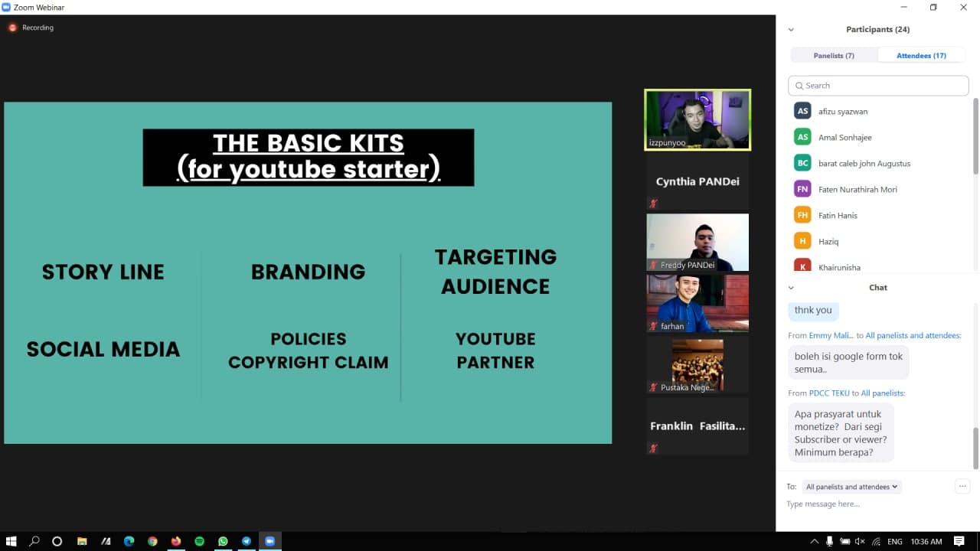Viewport: 980px width, 551px height.
Task: Click the thnk you chat message
Action: click(813, 310)
